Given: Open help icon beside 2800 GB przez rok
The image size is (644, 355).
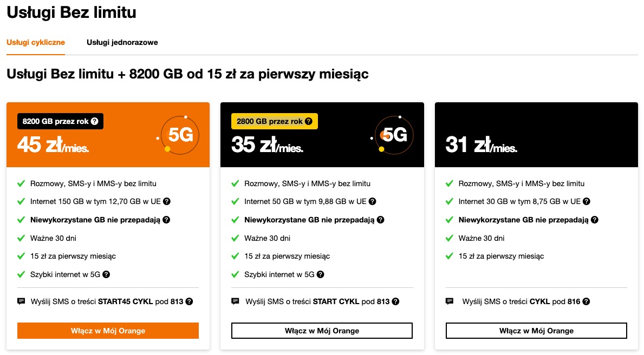Looking at the screenshot, I should pyautogui.click(x=308, y=121).
